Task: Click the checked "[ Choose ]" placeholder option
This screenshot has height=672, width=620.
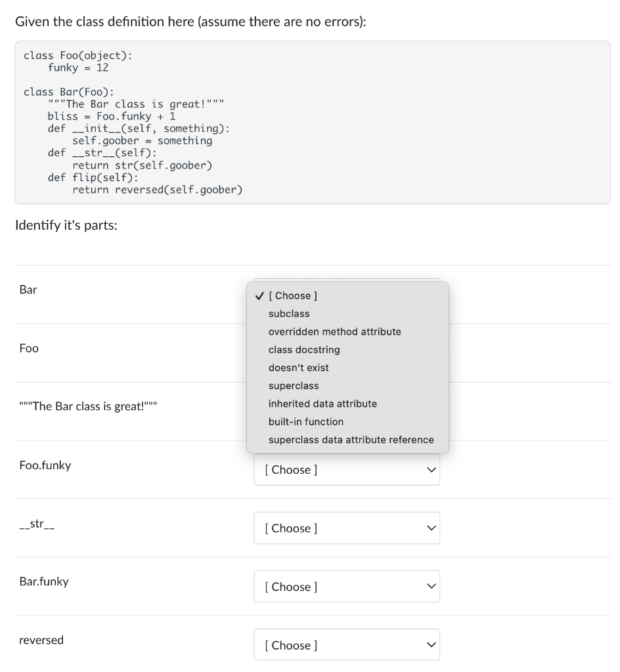Action: [x=292, y=296]
